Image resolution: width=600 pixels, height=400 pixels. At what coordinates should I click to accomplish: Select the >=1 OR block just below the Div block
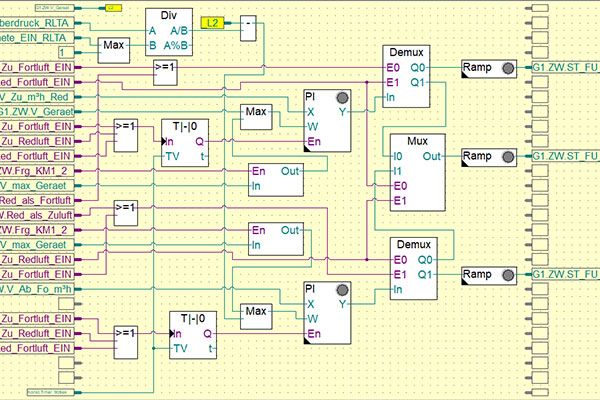167,68
